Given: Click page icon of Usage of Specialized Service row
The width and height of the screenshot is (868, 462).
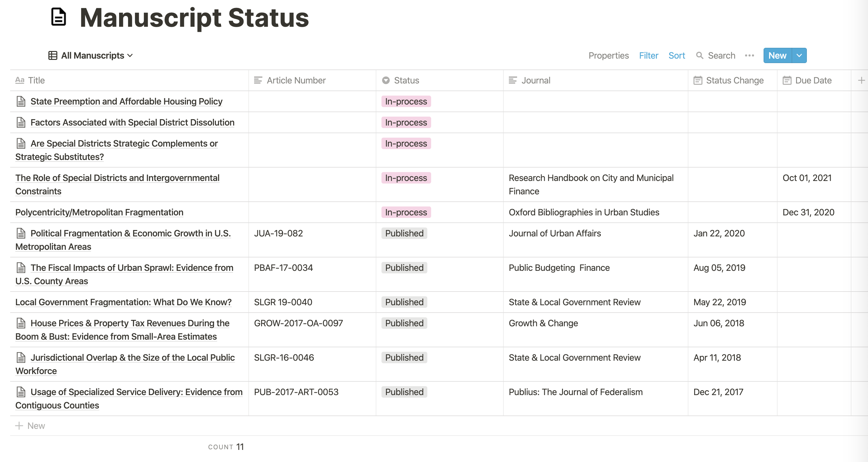Looking at the screenshot, I should (x=21, y=392).
